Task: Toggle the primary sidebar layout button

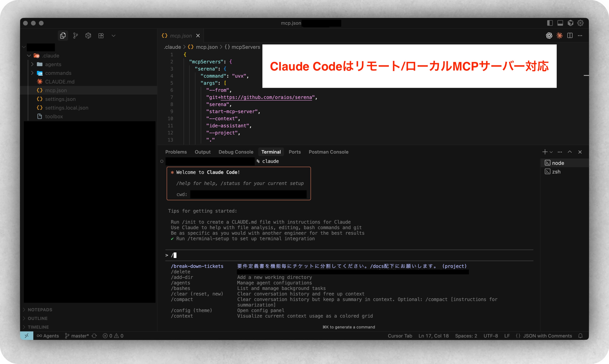Action: pyautogui.click(x=550, y=23)
